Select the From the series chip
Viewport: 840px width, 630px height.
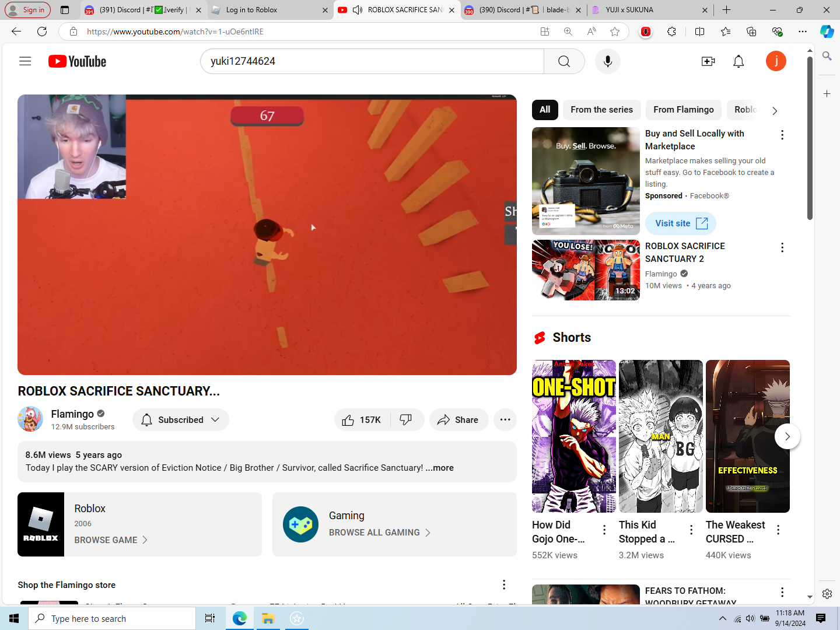tap(601, 110)
